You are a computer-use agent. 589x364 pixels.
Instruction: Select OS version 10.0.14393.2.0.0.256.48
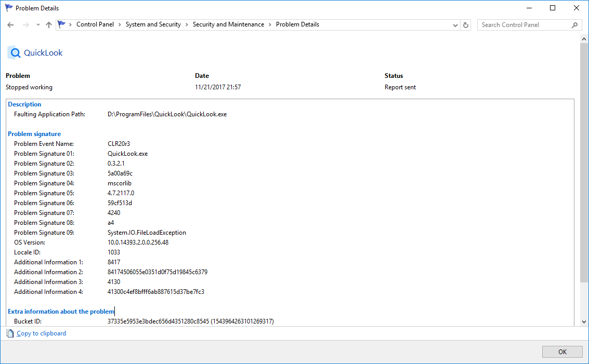click(138, 242)
